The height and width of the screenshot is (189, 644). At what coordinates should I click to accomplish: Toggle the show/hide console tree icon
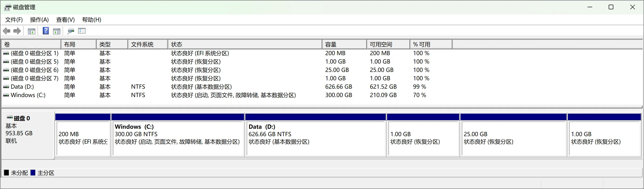(32, 31)
